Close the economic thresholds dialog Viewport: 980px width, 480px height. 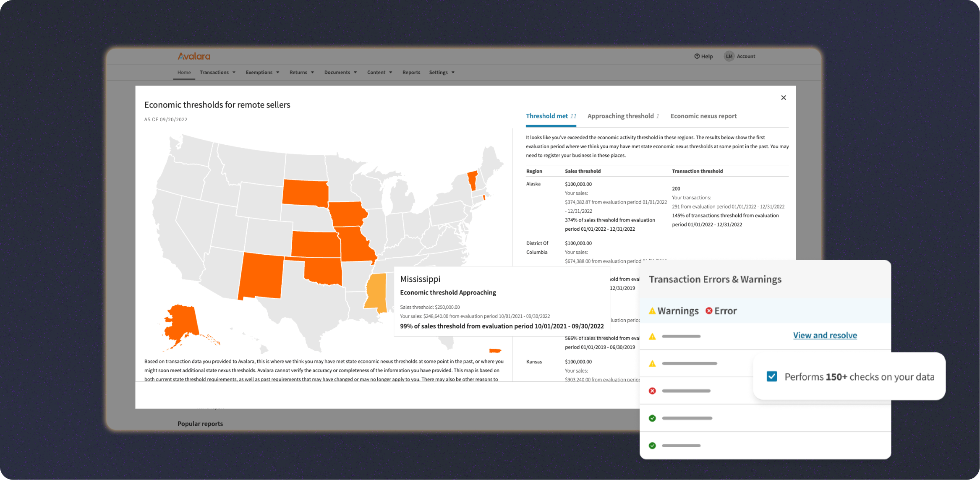click(783, 98)
